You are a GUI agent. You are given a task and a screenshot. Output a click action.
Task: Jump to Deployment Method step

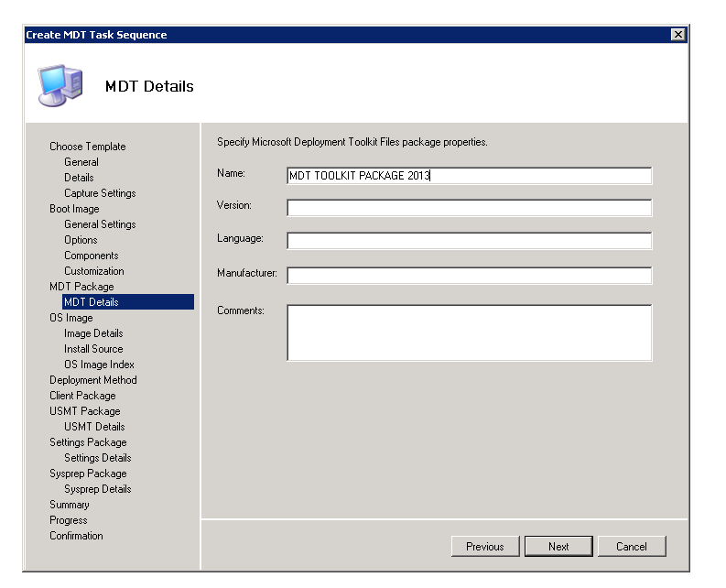[93, 380]
